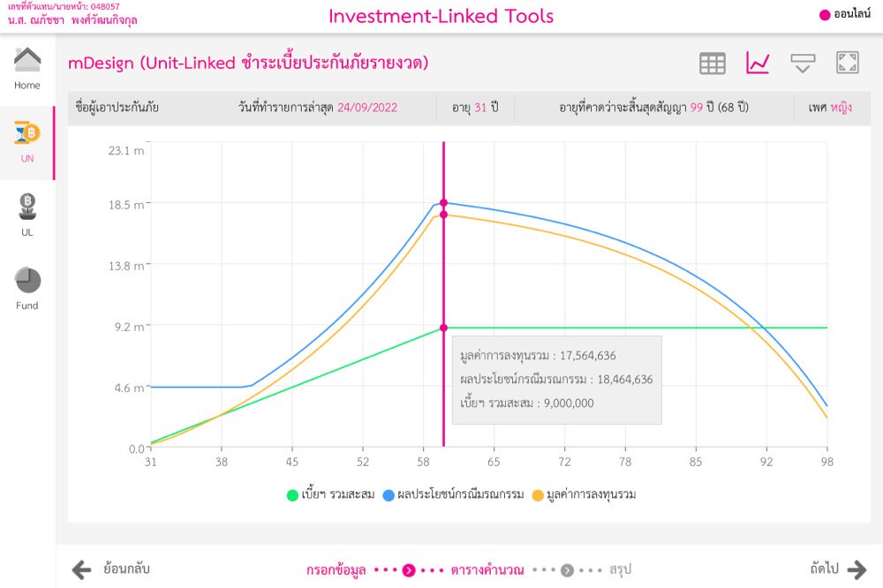This screenshot has height=588, width=883.
Task: Click the pink step arrow after กรอกข้อมูล
Action: tap(409, 570)
